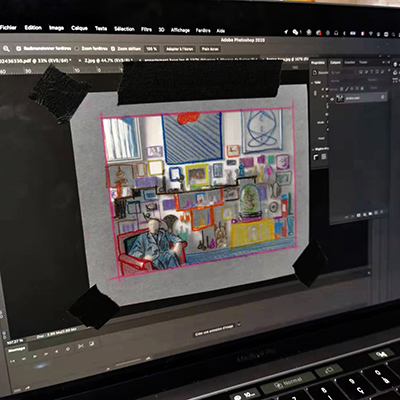Click the link layers icon in Calques footer
Screen dimensions: 400x400
click(347, 217)
